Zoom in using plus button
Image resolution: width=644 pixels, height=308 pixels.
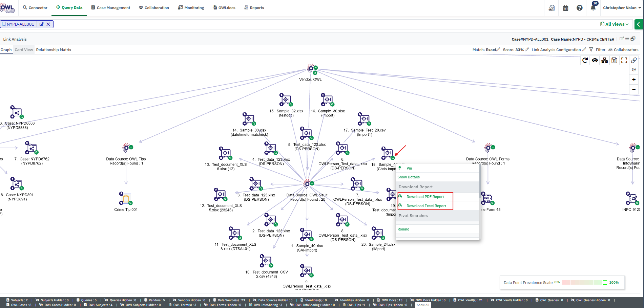(x=634, y=80)
